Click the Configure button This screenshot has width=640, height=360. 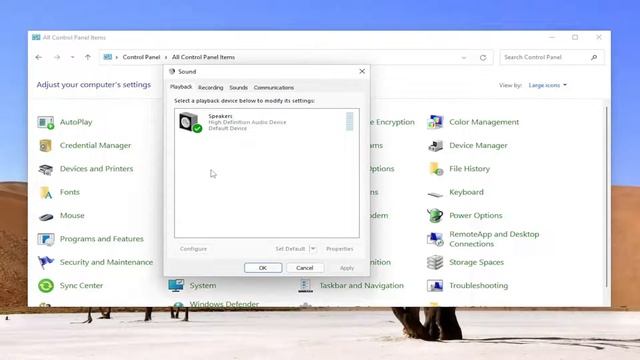click(193, 249)
